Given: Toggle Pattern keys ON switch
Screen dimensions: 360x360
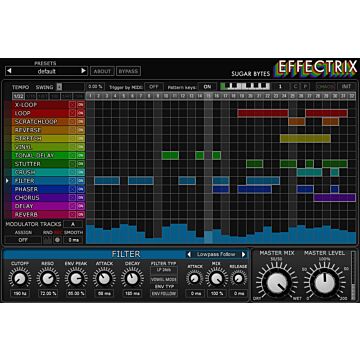Looking at the screenshot, I should click(x=207, y=87).
